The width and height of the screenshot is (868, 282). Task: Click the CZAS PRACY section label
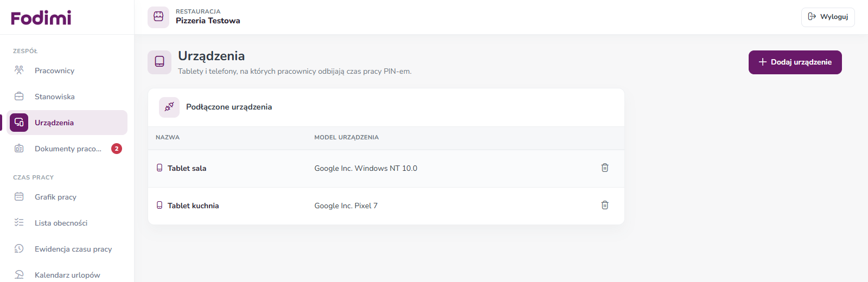click(x=34, y=177)
